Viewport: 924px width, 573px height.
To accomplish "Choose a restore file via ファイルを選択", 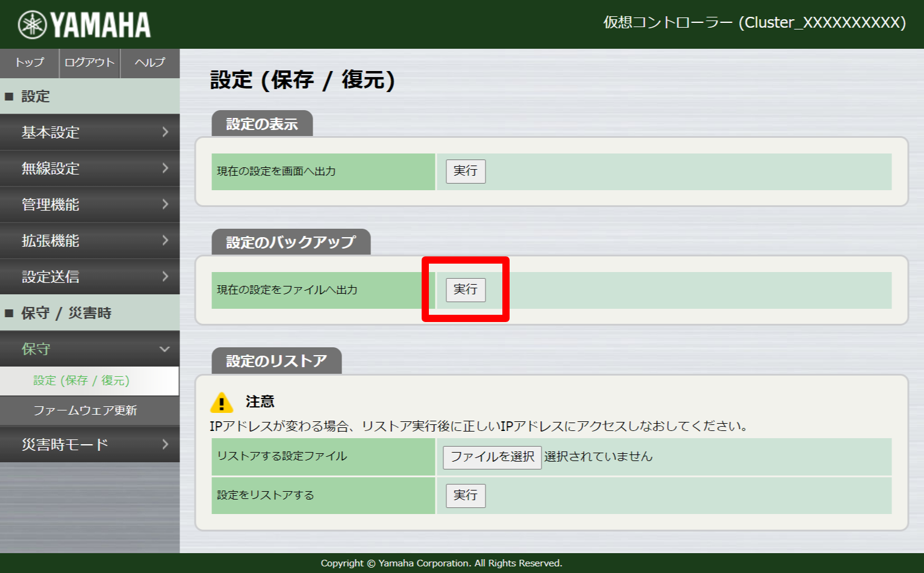I will 491,457.
